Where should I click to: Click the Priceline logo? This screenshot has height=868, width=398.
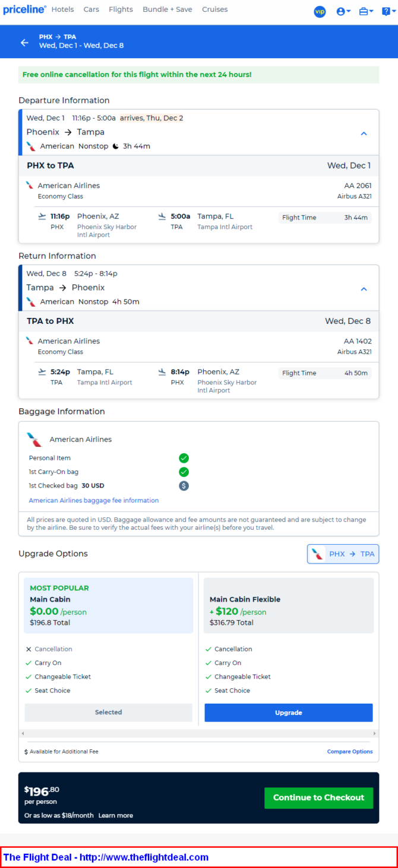coord(24,9)
